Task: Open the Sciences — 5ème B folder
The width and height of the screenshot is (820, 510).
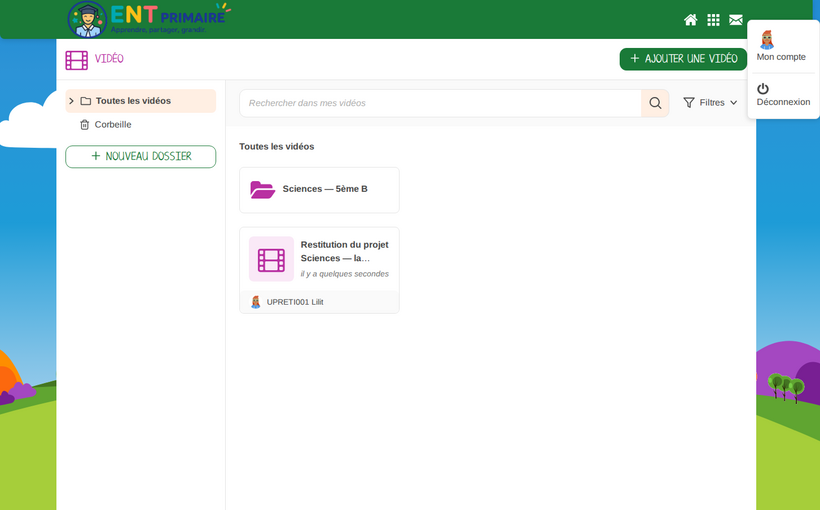Action: [319, 190]
